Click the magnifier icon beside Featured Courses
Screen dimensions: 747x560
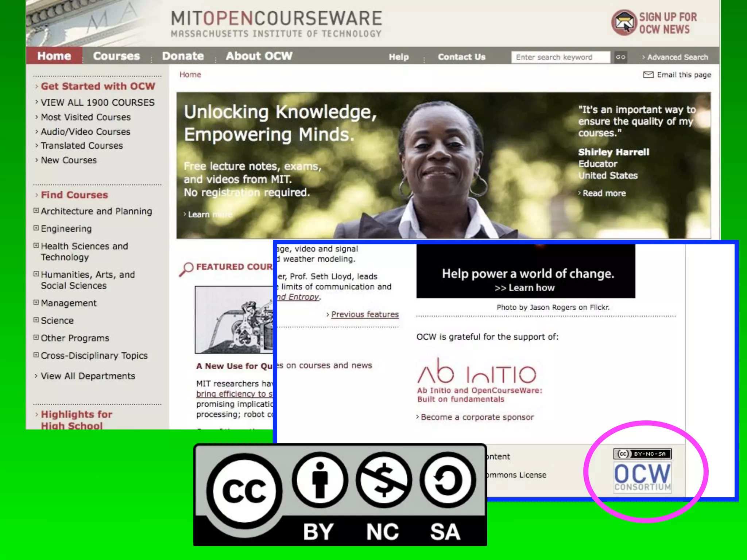click(x=186, y=269)
